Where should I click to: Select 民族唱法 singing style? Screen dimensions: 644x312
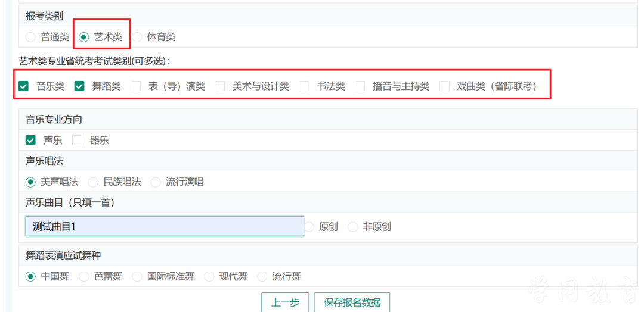(93, 182)
